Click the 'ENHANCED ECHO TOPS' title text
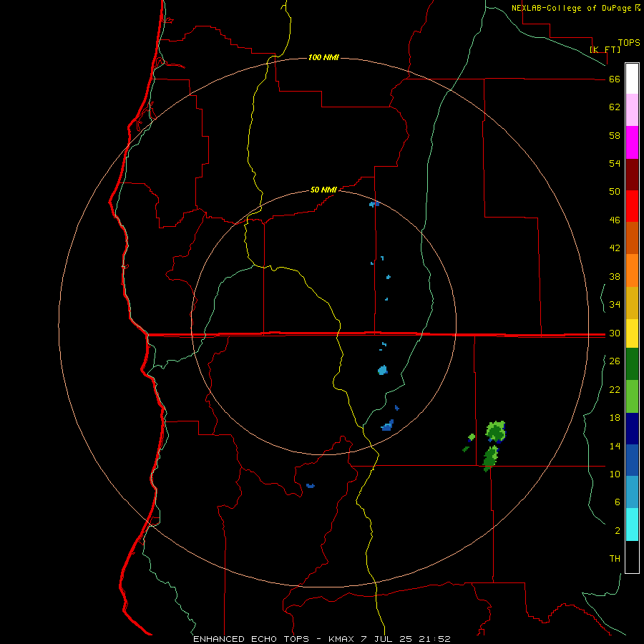The height and width of the screenshot is (644, 644). click(251, 639)
